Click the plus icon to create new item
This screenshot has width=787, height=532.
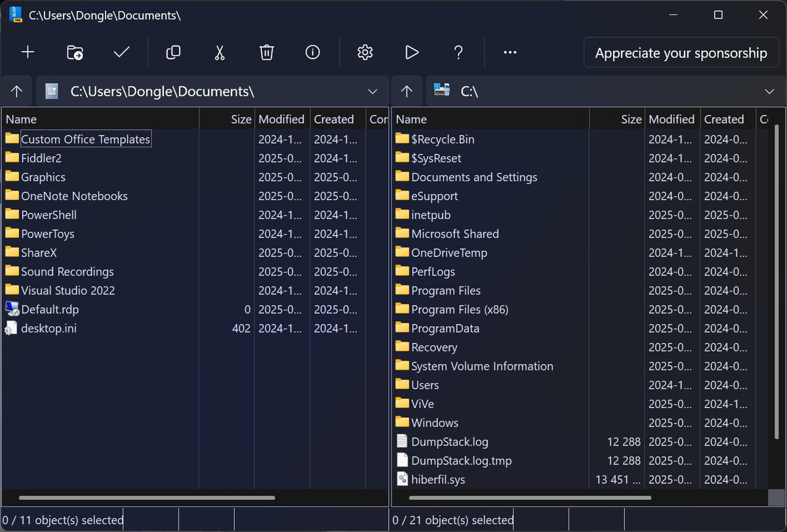(28, 52)
